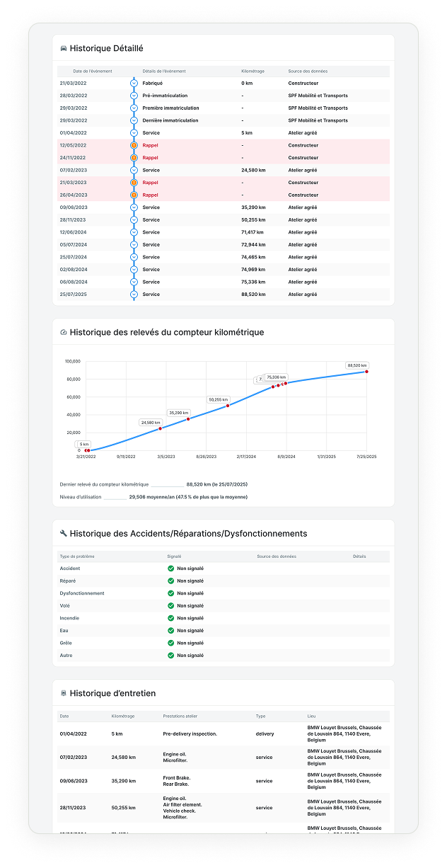The width and height of the screenshot is (447, 868).
Task: Click the orange Rappel marker for 26/04/2023
Action: coord(134,195)
